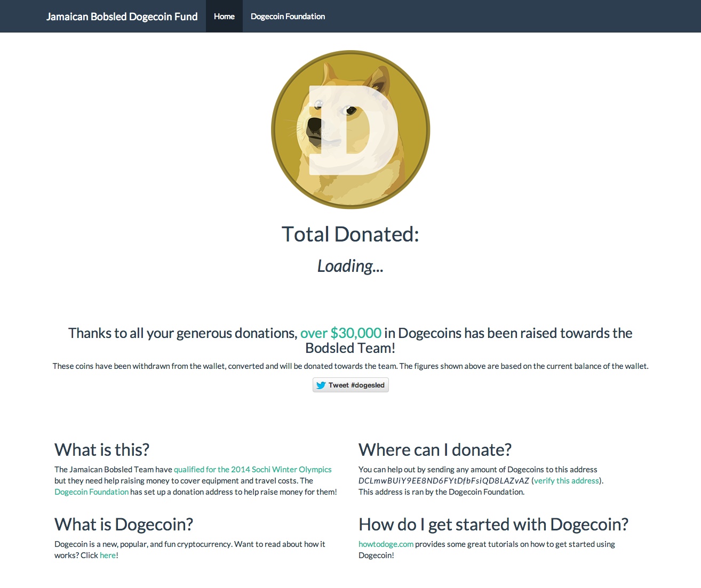Open the Home navigation tab

[x=224, y=16]
